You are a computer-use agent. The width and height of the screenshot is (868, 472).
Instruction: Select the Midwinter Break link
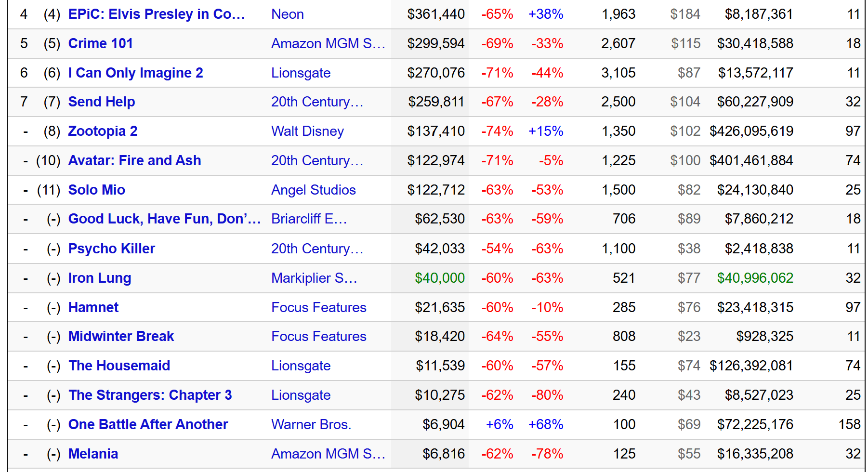[x=121, y=336]
